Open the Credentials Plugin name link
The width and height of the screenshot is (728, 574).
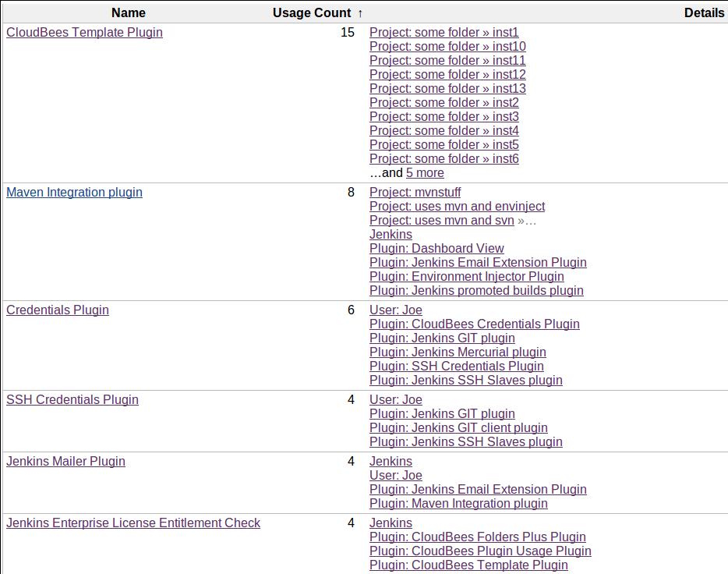pos(58,310)
